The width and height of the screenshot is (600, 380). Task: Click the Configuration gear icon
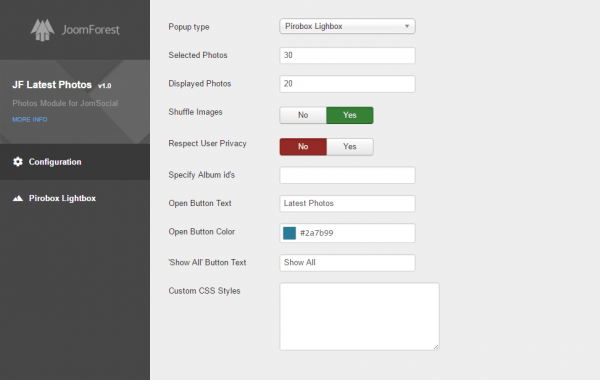click(x=18, y=162)
